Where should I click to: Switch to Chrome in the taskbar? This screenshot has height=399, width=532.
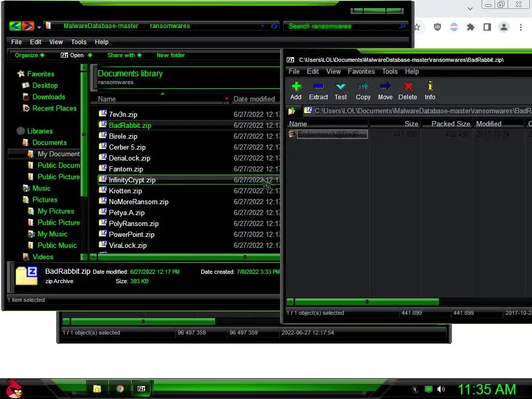pyautogui.click(x=120, y=389)
